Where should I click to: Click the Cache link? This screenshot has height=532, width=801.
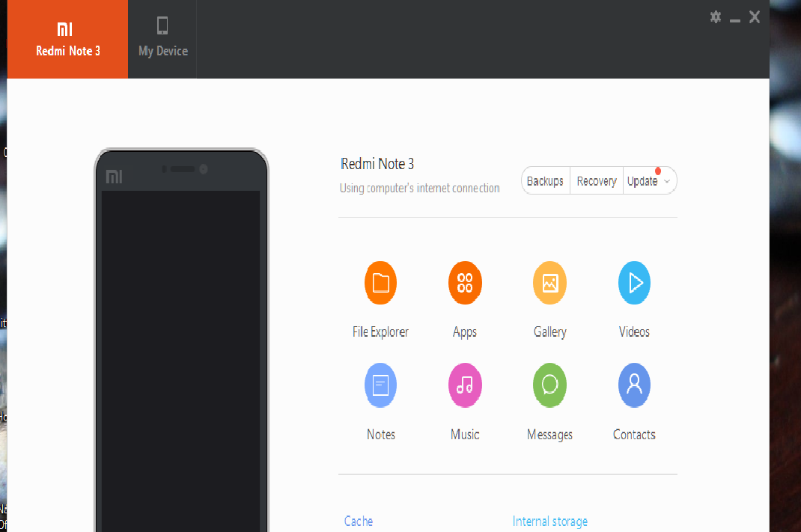[x=359, y=522]
